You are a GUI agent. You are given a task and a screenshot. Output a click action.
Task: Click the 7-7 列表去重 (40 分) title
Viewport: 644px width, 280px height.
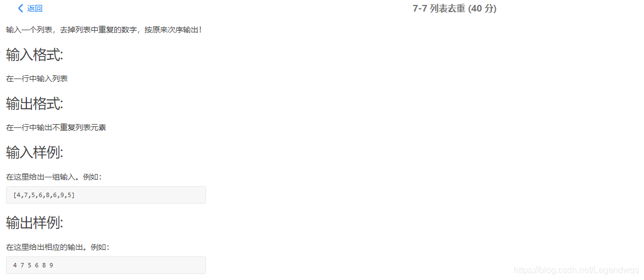(x=454, y=9)
